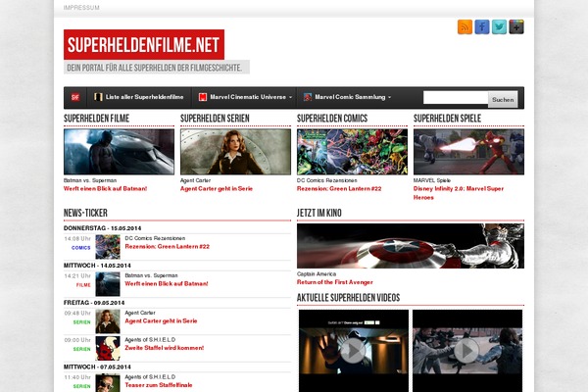
Task: Click the red SHF home icon
Action: click(75, 97)
